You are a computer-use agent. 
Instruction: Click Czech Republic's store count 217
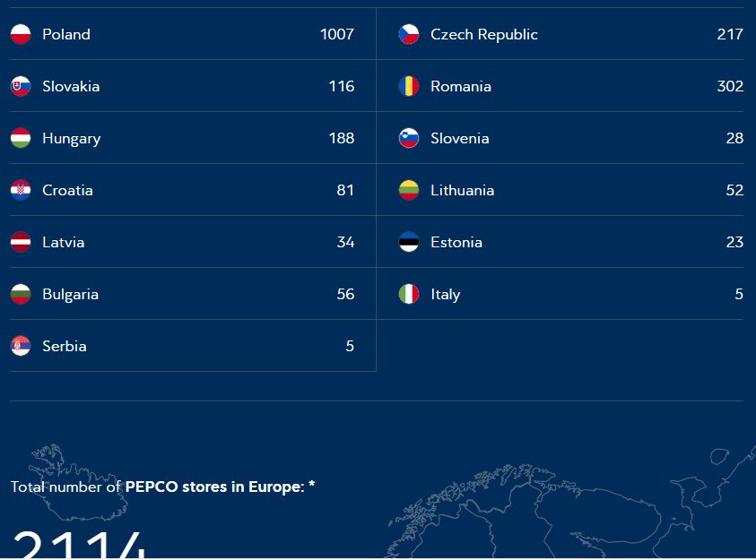click(x=730, y=34)
